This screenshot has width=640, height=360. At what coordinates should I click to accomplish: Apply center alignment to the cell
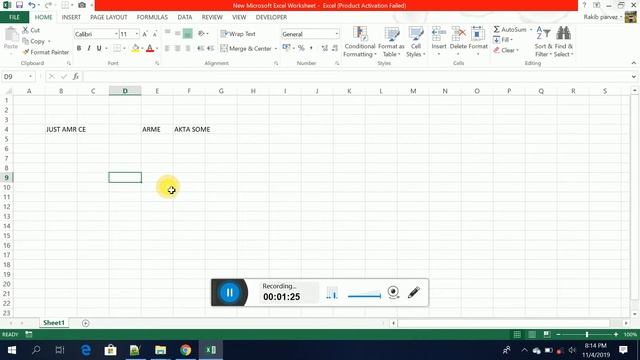click(178, 49)
